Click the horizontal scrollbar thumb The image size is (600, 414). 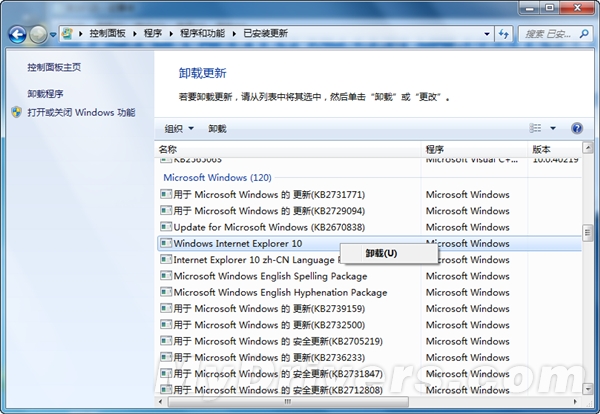tap(288, 402)
